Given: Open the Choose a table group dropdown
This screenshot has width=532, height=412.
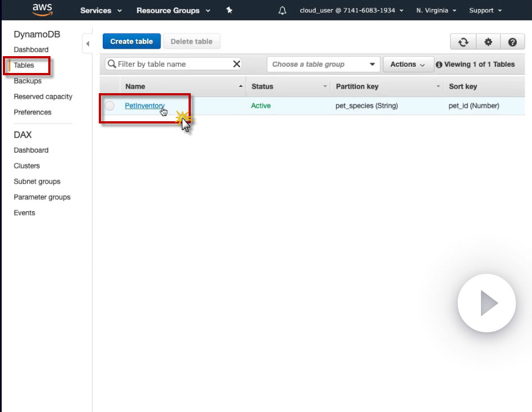Looking at the screenshot, I should 323,64.
